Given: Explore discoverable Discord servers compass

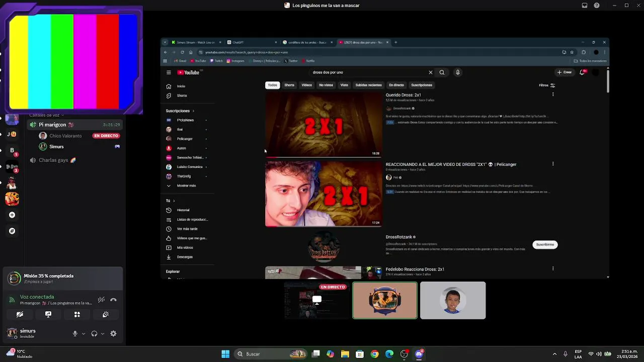Looking at the screenshot, I should tap(12, 231).
